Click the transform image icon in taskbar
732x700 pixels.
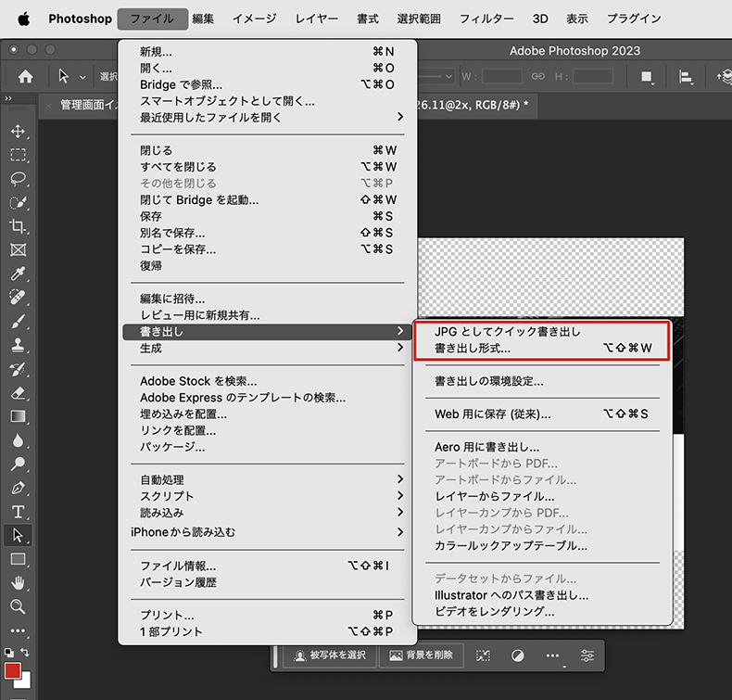(483, 655)
